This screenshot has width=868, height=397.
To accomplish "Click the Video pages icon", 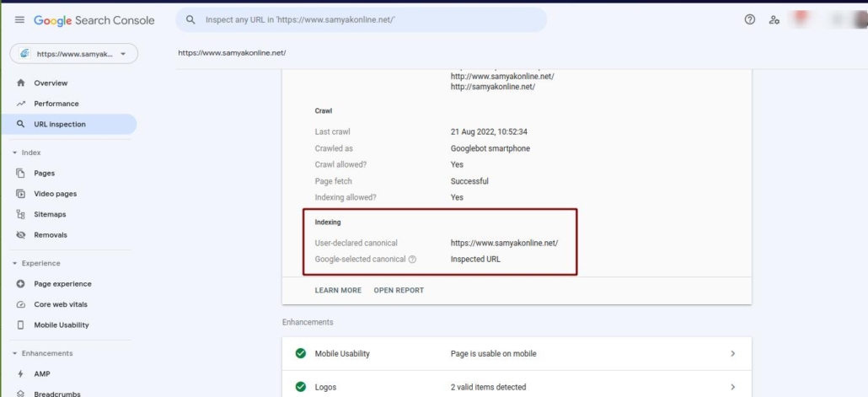I will (x=21, y=194).
